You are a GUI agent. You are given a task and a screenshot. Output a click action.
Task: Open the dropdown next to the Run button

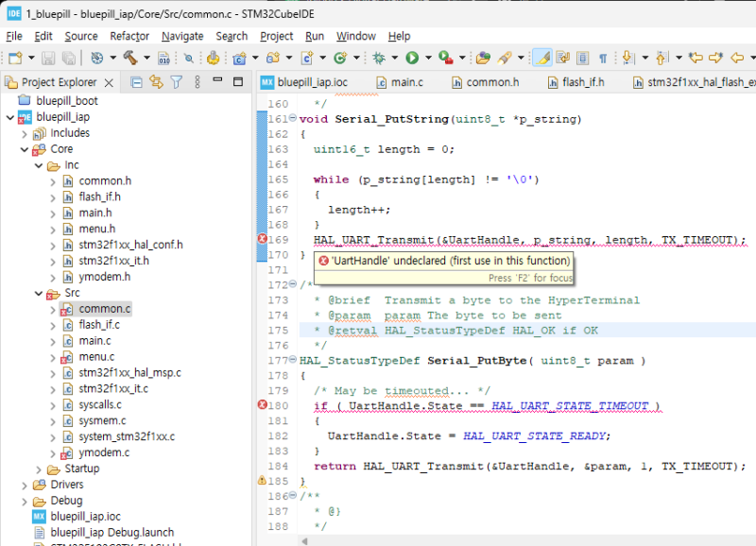(427, 57)
